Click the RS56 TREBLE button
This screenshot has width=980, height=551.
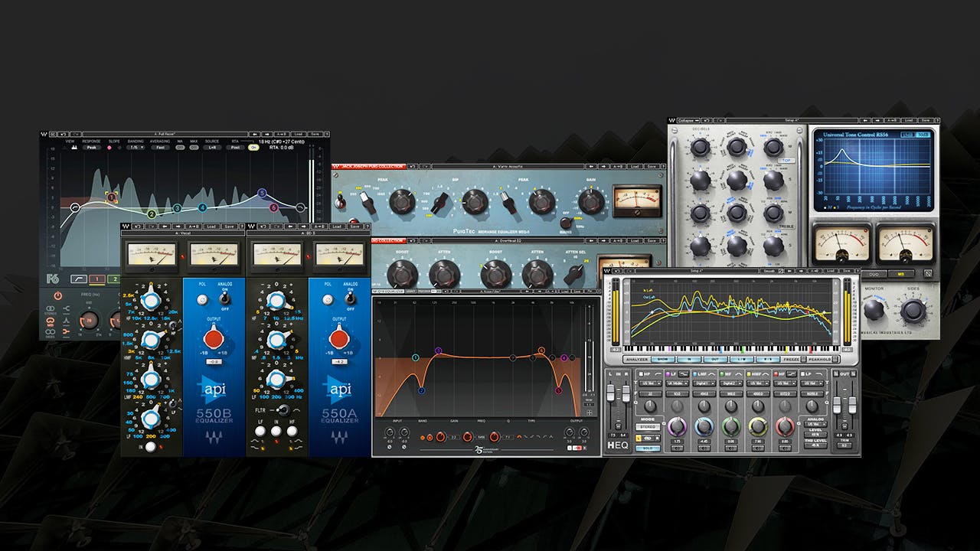pos(786,227)
